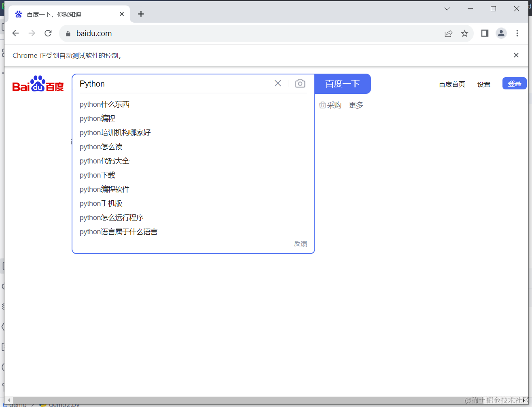Screen dimensions: 532x407
Task: Open the share page icon
Action: click(448, 34)
